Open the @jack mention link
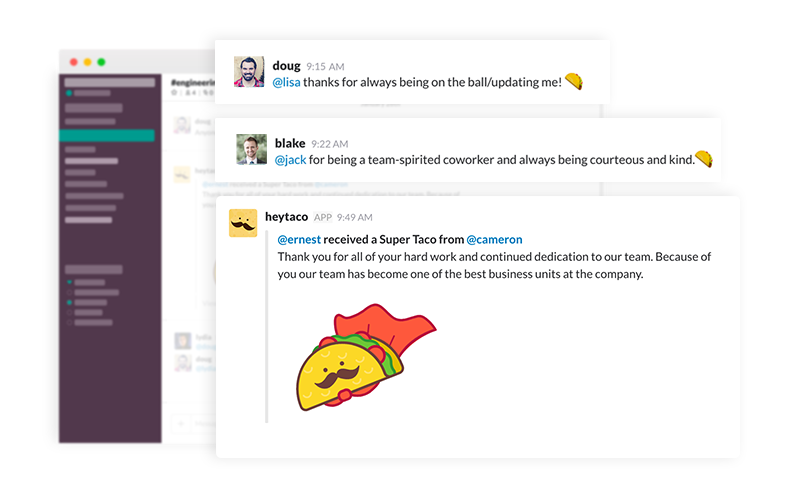The width and height of the screenshot is (800, 500). 290,160
